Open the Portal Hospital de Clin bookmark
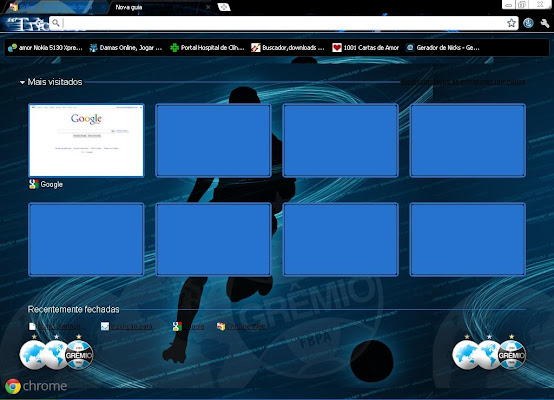 [x=207, y=48]
